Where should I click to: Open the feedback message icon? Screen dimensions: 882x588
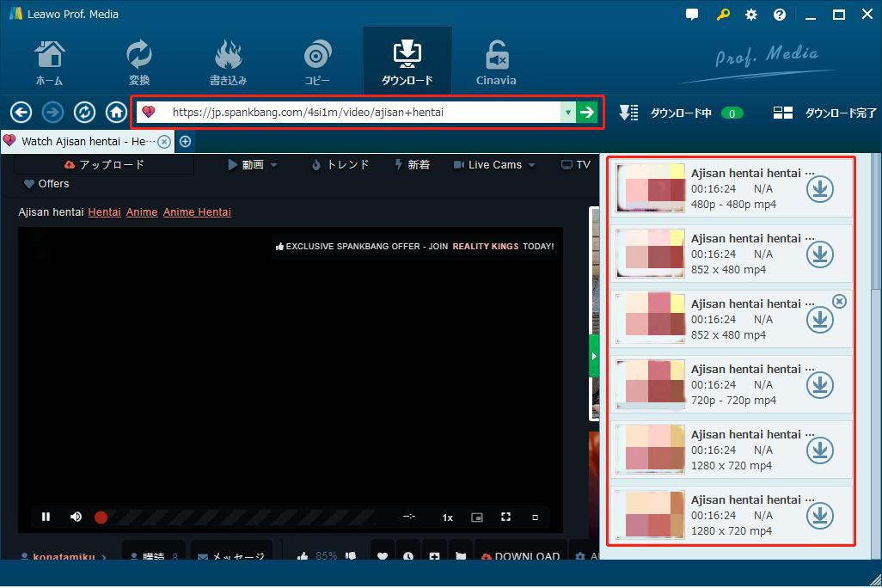(692, 14)
